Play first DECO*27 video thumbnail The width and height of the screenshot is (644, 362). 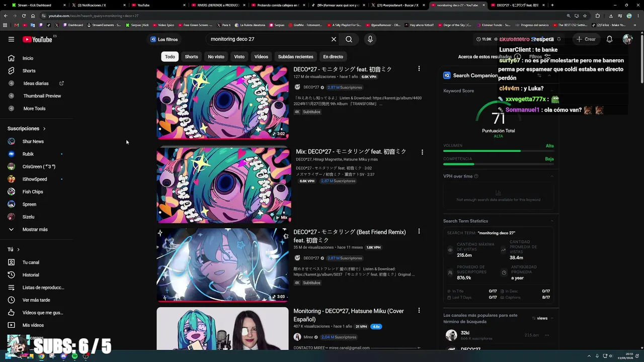coord(222,103)
